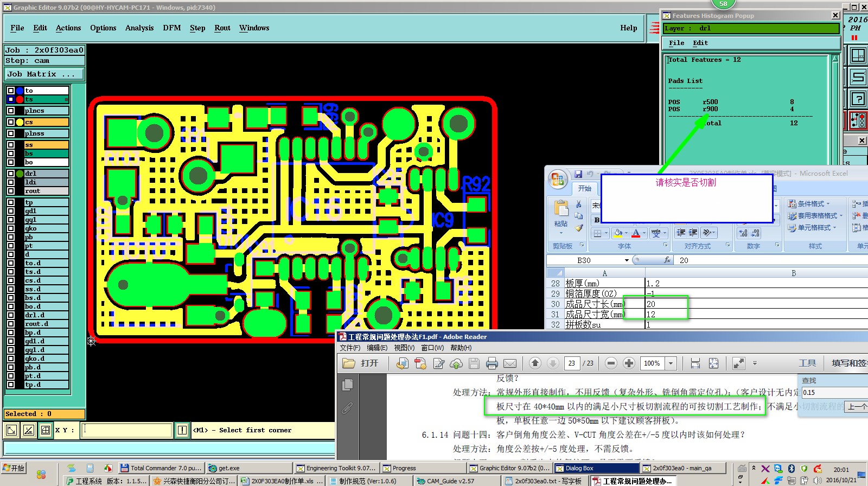Toggle the checkbox for layer gko
This screenshot has width=868, height=486.
(10, 228)
